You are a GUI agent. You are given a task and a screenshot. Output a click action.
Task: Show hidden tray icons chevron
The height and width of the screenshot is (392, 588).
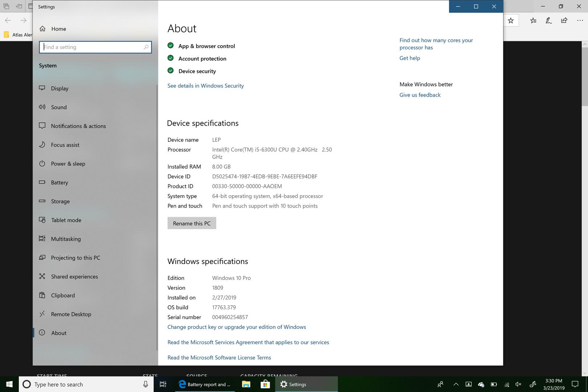point(456,384)
